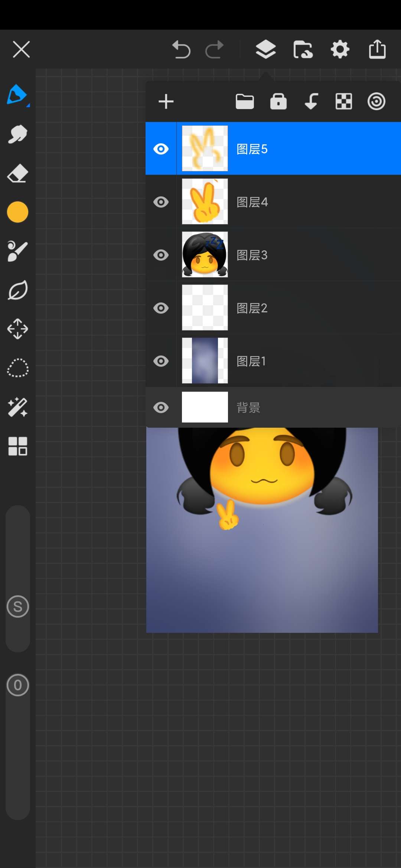
Task: Hide the 背景 layer eye icon
Action: click(161, 408)
